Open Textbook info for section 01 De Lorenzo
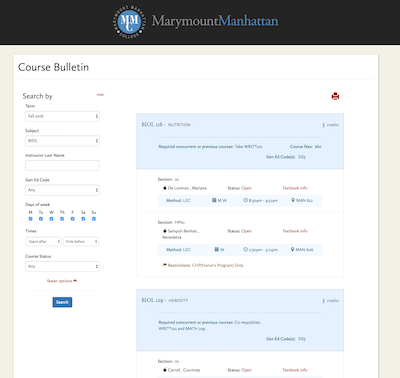 pos(295,188)
